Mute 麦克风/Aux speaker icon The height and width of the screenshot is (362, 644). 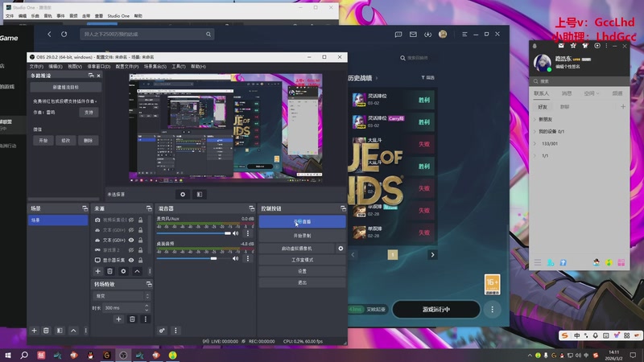pos(236,233)
